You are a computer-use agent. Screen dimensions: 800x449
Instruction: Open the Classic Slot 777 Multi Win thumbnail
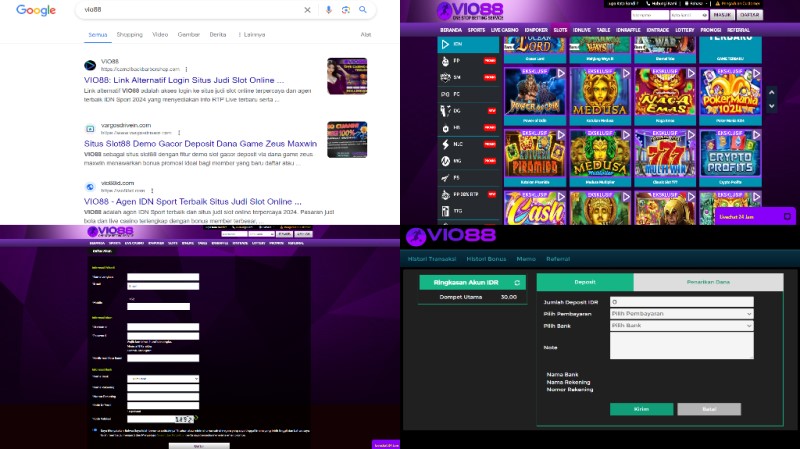click(665, 154)
